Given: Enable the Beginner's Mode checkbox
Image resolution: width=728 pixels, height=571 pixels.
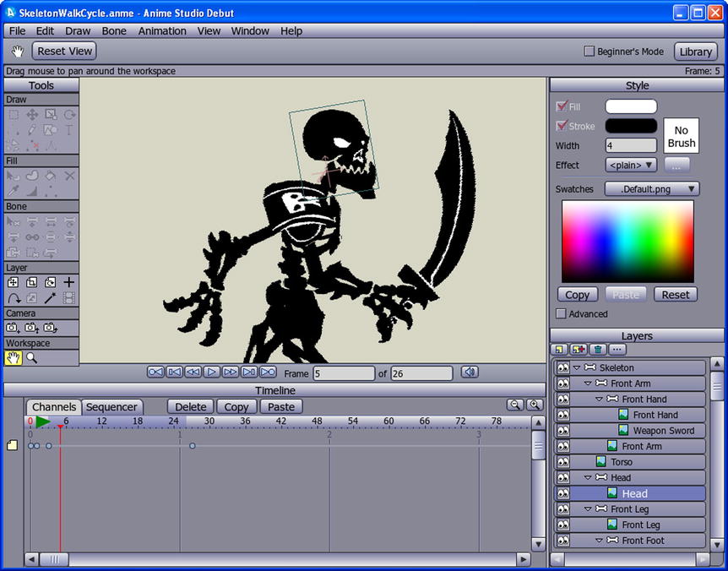Looking at the screenshot, I should [589, 52].
